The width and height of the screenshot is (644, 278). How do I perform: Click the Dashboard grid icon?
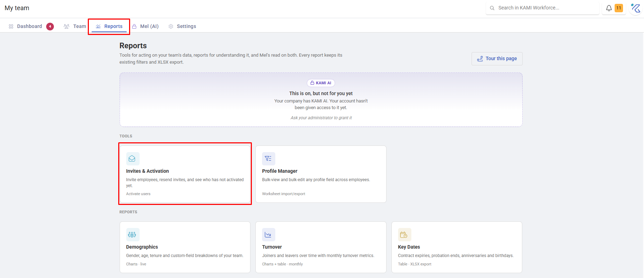pyautogui.click(x=11, y=27)
